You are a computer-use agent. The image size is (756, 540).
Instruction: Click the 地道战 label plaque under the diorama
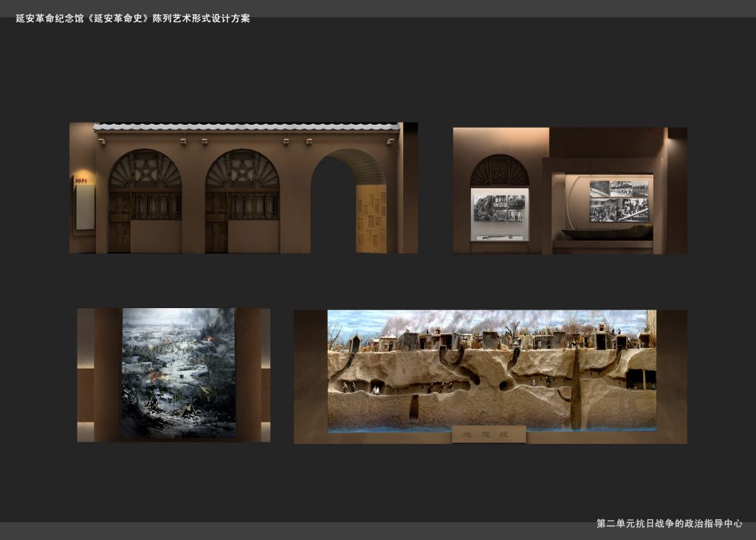(489, 434)
